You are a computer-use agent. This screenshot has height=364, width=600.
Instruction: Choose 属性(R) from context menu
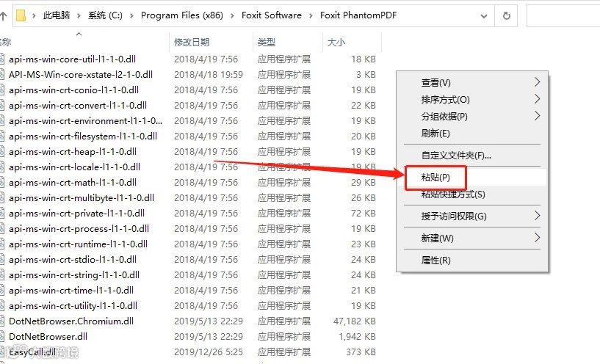click(472, 261)
